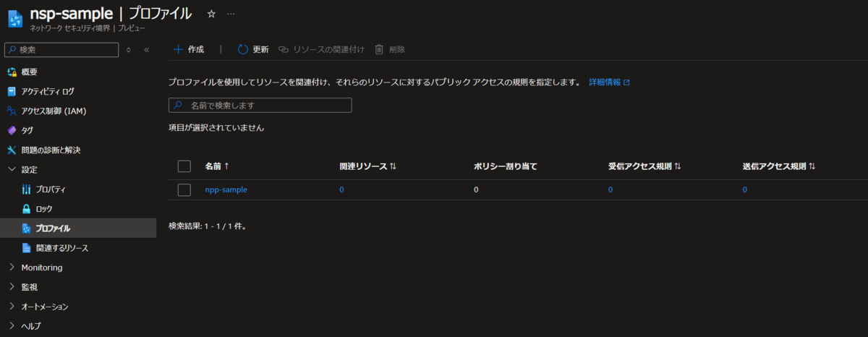Click the タグ tag icon
The width and height of the screenshot is (868, 337).
pyautogui.click(x=12, y=130)
